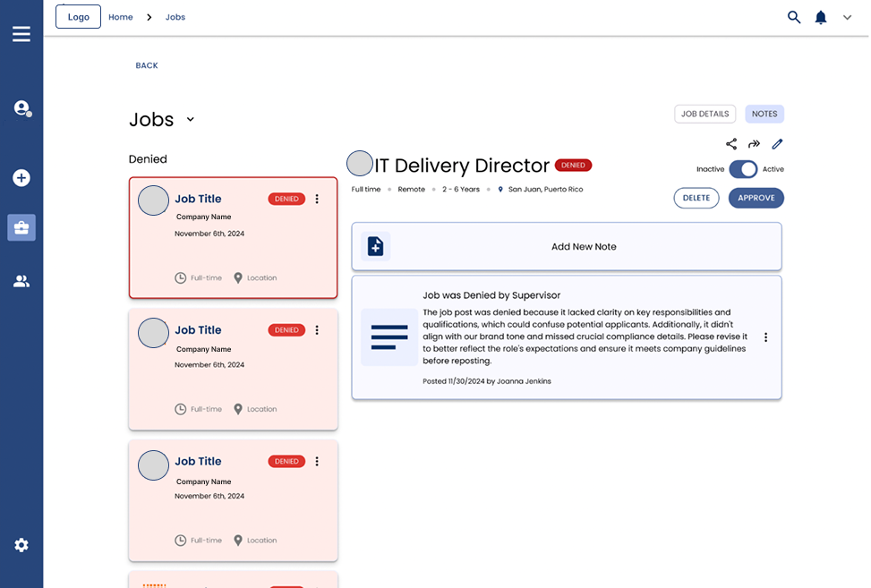Screen dimensions: 871x588
Task: Click San Juan location pin icon
Action: [x=500, y=190]
